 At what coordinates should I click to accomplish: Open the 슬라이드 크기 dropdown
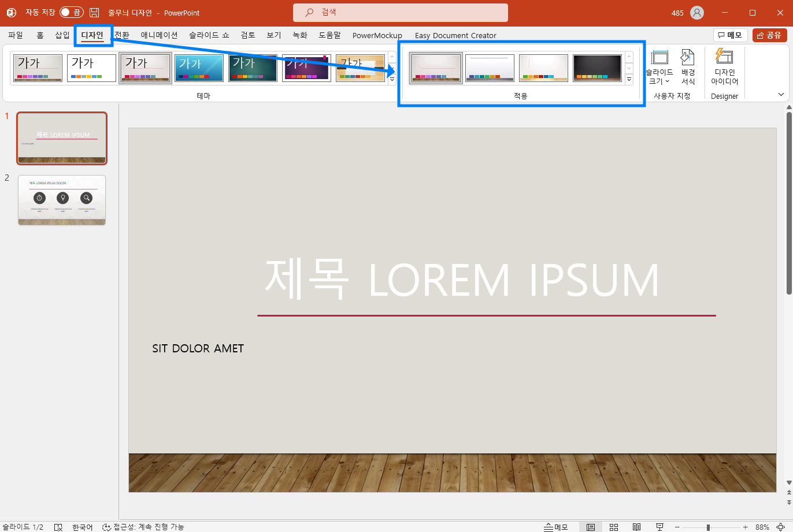coord(659,67)
